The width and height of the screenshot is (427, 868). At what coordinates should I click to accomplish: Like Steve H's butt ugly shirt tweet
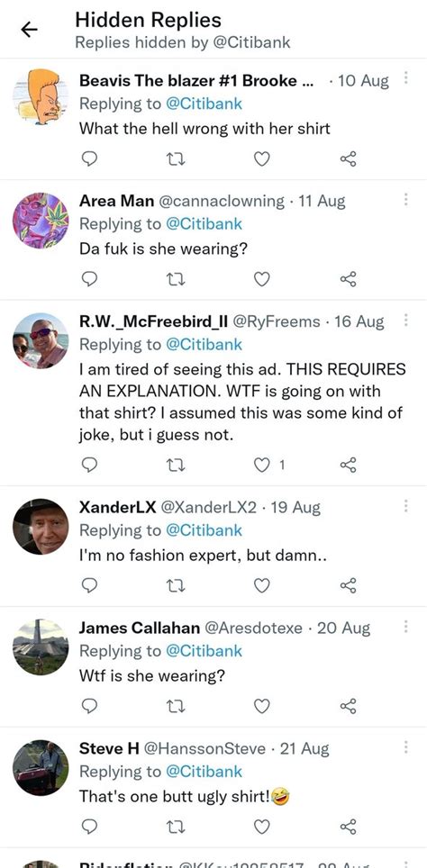[261, 827]
